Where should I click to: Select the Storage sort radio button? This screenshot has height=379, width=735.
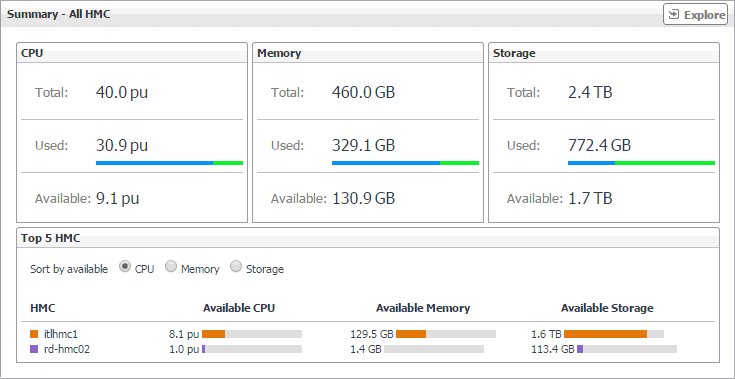tap(236, 267)
